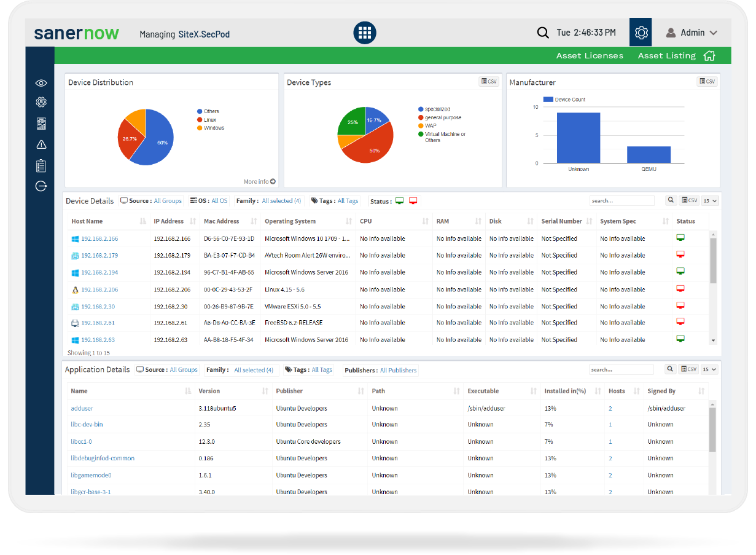
Task: Export Device Types chart as CSV
Action: tap(489, 81)
